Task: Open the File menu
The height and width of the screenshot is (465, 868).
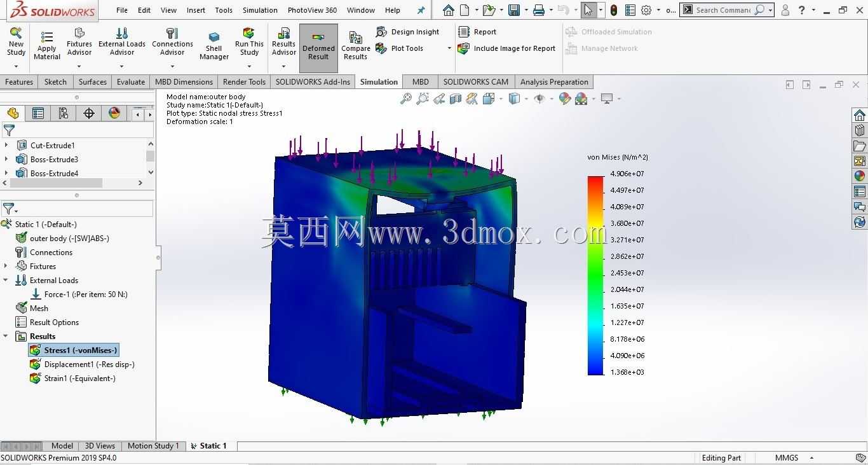Action: (122, 10)
